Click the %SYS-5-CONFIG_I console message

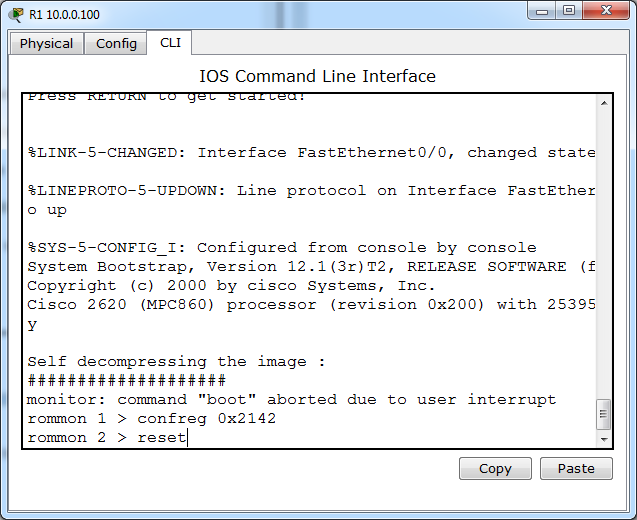pos(282,247)
